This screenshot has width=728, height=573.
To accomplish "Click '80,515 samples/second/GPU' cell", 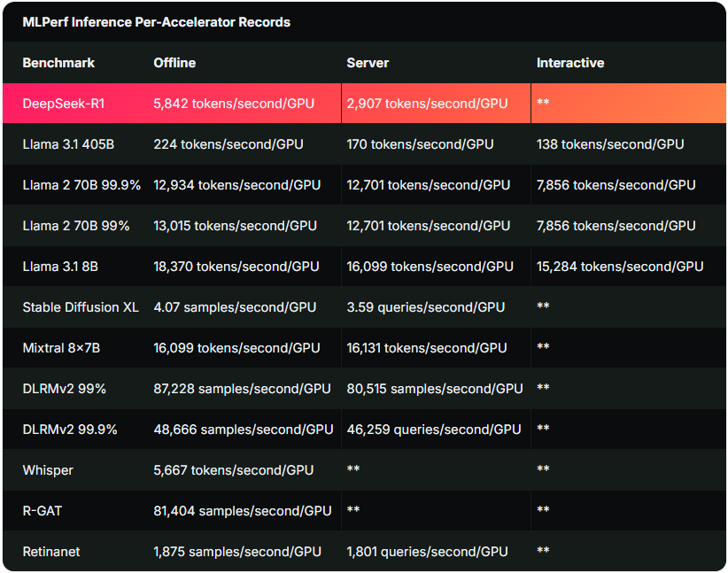I will (435, 389).
